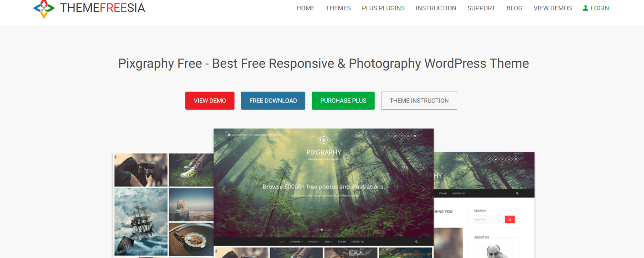This screenshot has height=258, width=644.
Task: Click the next slide arrow in preview
Action: [423, 189]
